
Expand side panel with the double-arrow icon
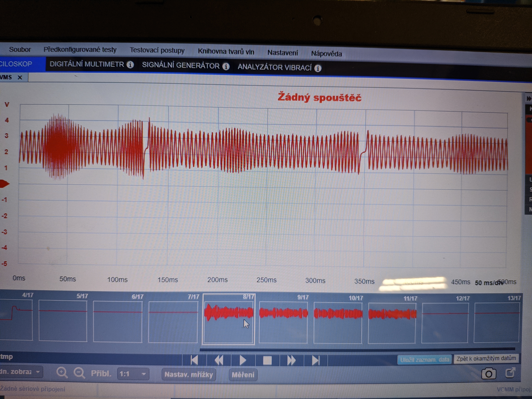tap(529, 99)
